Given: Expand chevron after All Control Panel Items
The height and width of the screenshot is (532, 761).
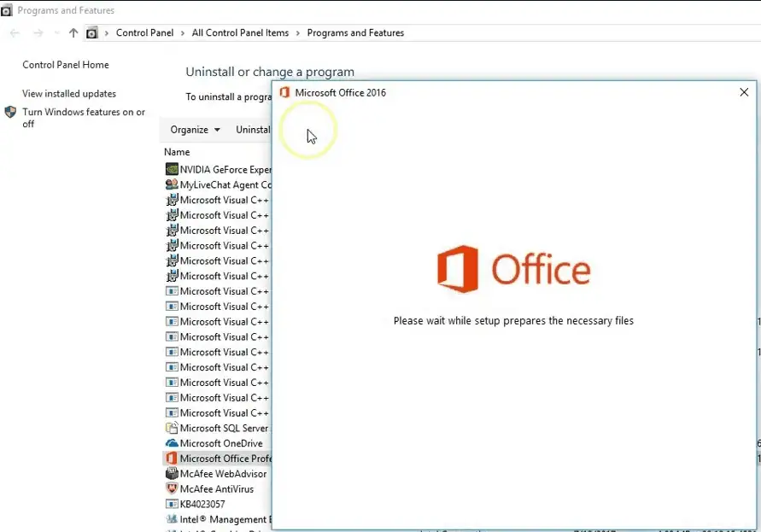Looking at the screenshot, I should point(297,33).
